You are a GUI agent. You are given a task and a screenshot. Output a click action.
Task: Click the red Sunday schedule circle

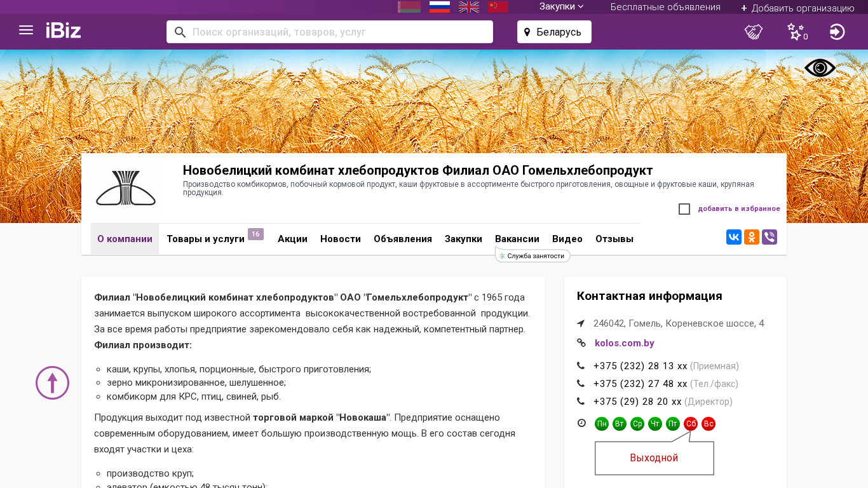[709, 424]
